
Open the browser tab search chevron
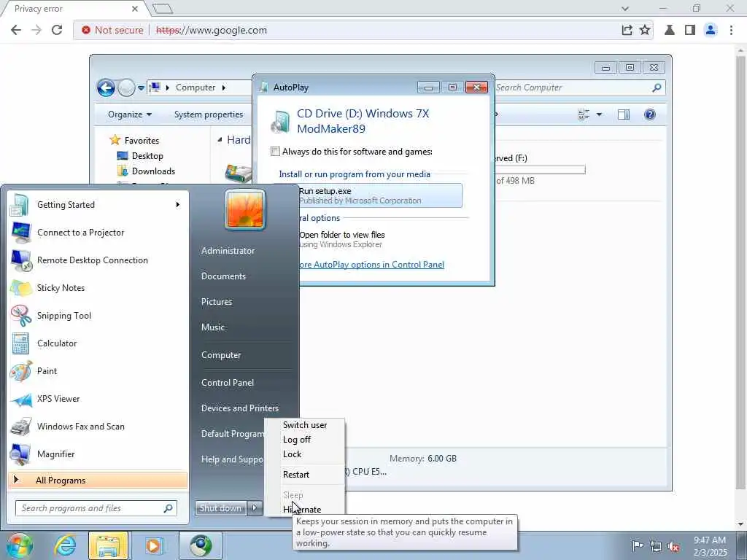(625, 8)
